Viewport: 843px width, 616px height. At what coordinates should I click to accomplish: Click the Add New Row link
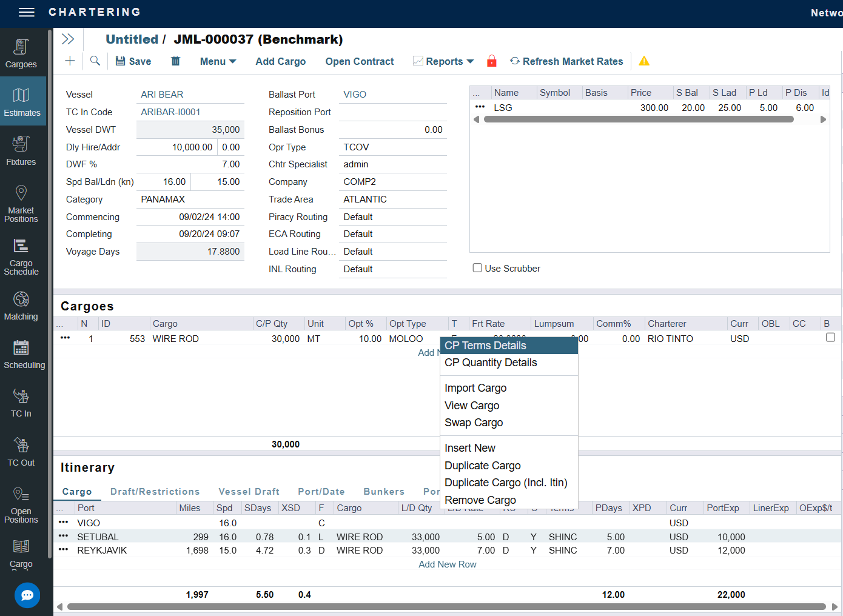tap(448, 564)
